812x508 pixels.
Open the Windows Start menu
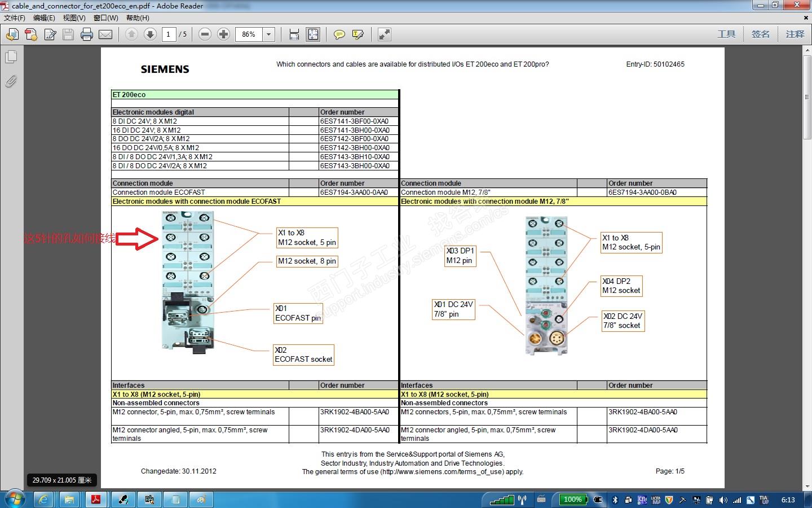(x=14, y=500)
